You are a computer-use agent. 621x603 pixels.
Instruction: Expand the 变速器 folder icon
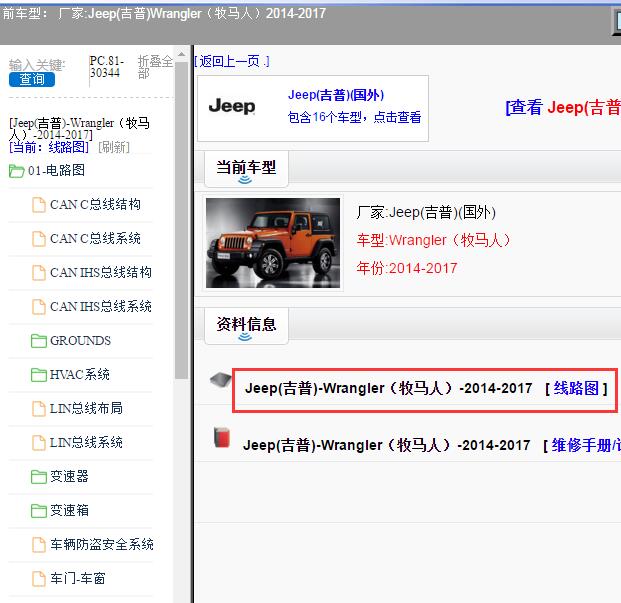[x=38, y=477]
